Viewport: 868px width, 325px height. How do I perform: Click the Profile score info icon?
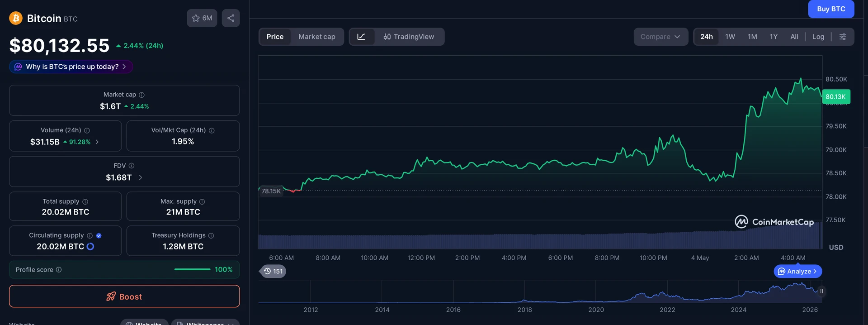[x=59, y=270]
